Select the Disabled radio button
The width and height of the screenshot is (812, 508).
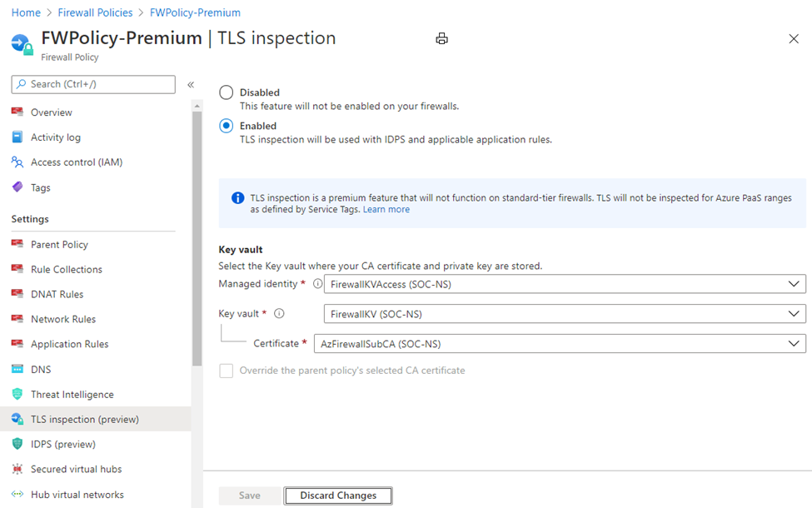pyautogui.click(x=226, y=92)
